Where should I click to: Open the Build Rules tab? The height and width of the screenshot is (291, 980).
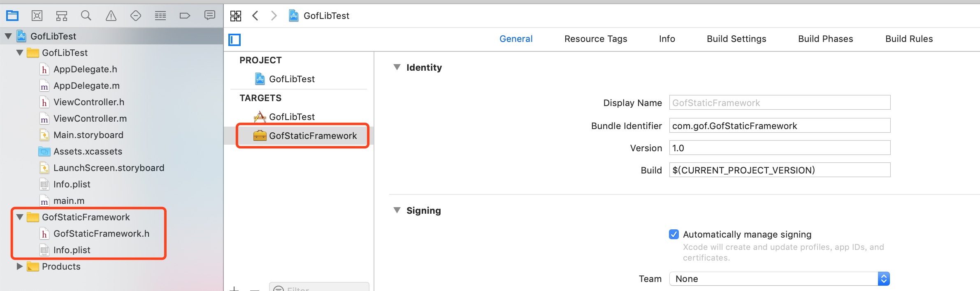click(x=909, y=39)
